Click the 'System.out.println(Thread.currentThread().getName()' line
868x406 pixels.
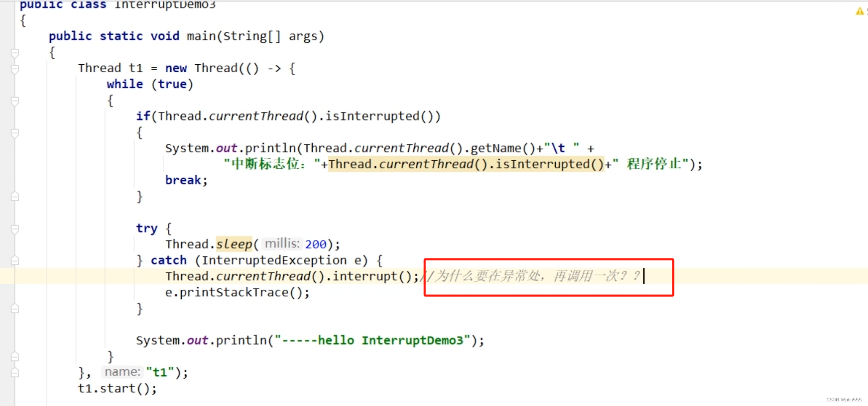[379, 148]
